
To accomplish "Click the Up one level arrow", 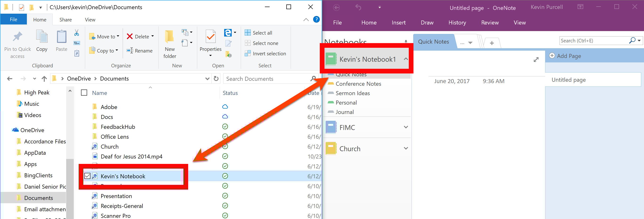I will (44, 79).
